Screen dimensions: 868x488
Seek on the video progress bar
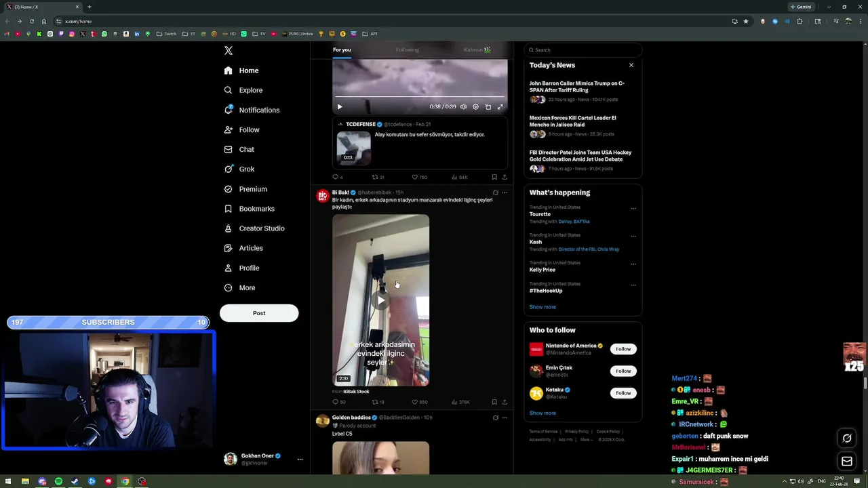click(420, 97)
